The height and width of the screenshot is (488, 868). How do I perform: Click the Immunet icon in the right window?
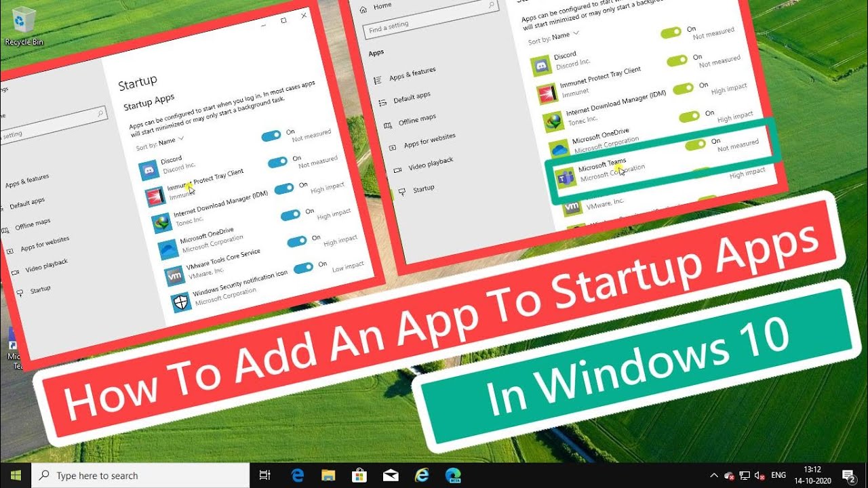click(x=547, y=94)
